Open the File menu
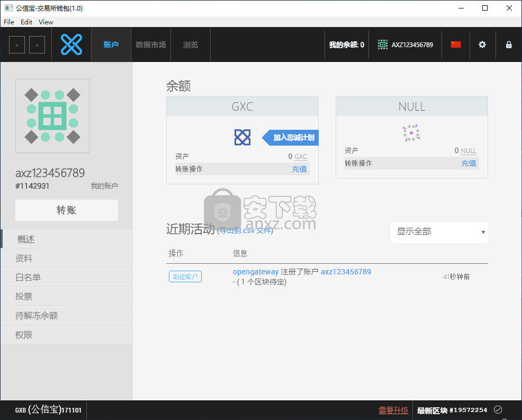The height and width of the screenshot is (420, 522). 8,22
